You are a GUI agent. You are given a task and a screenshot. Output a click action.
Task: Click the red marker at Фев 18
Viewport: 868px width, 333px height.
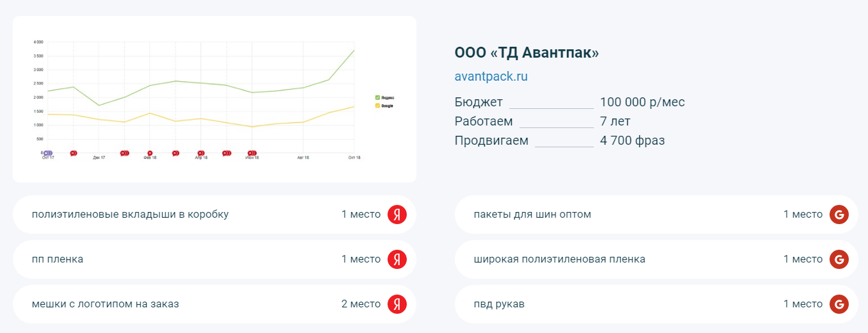[x=150, y=153]
